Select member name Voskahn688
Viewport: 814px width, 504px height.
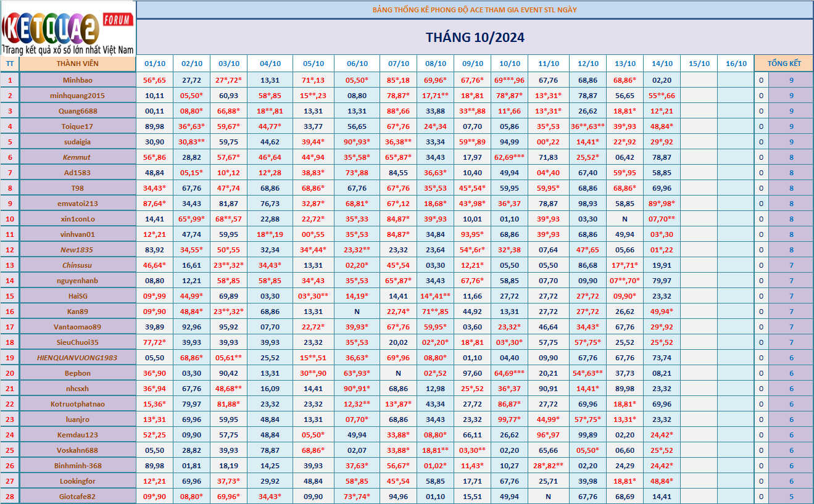click(77, 450)
